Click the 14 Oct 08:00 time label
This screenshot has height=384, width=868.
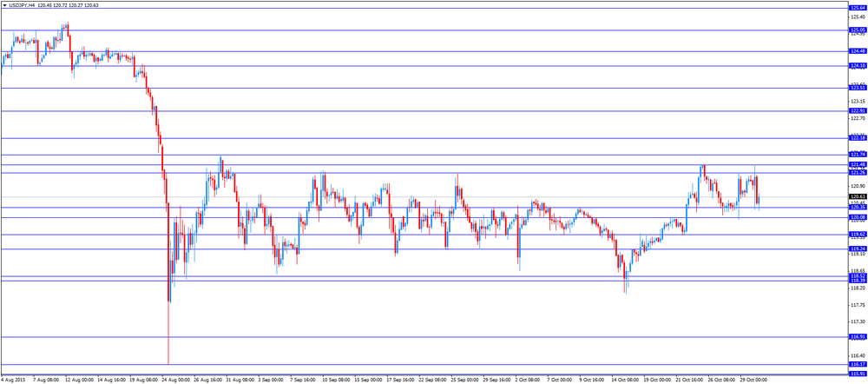pyautogui.click(x=626, y=381)
